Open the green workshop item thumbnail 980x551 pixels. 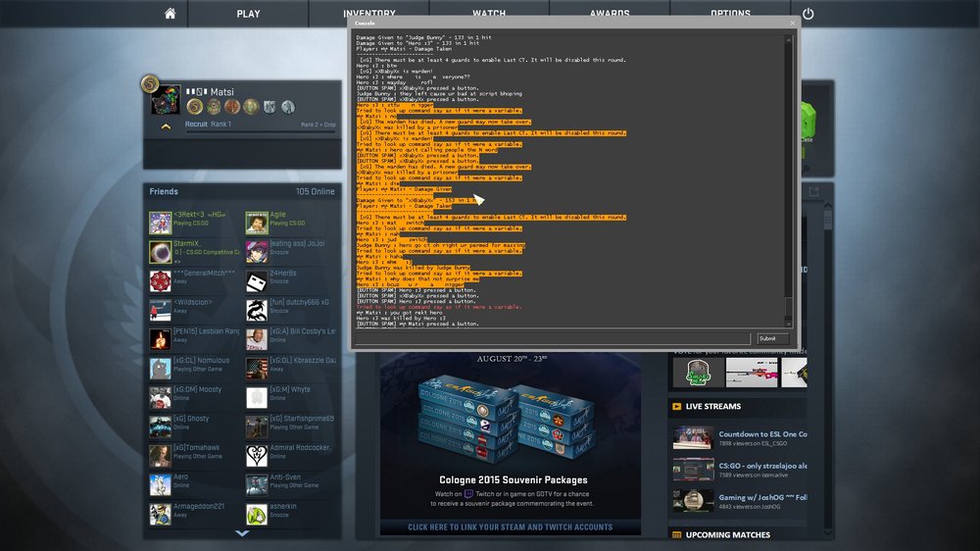tap(698, 373)
